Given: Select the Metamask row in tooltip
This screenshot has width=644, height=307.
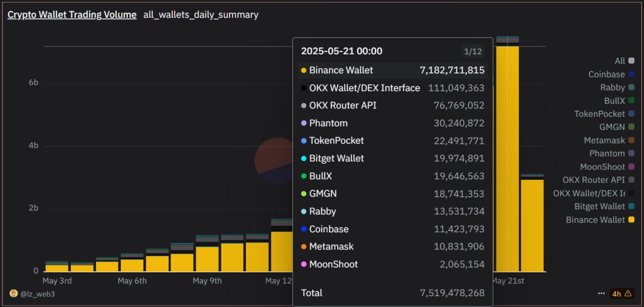Looking at the screenshot, I should (x=393, y=247).
